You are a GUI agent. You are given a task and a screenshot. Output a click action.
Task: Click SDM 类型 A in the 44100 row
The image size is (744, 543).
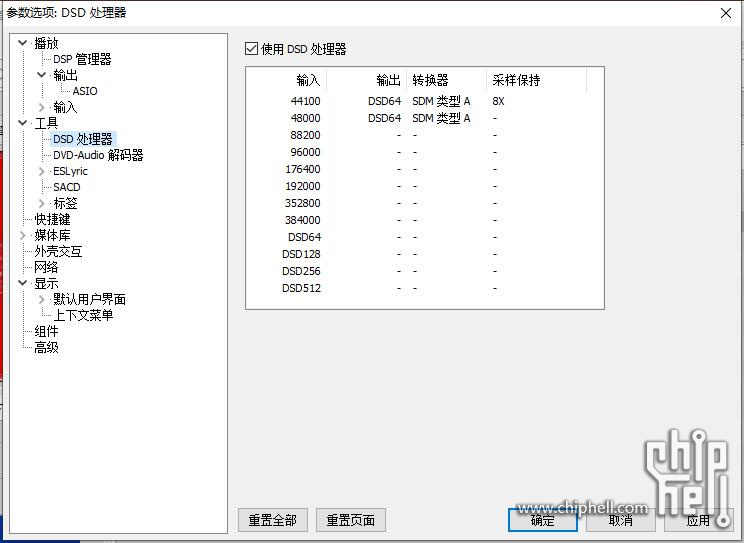tap(441, 101)
